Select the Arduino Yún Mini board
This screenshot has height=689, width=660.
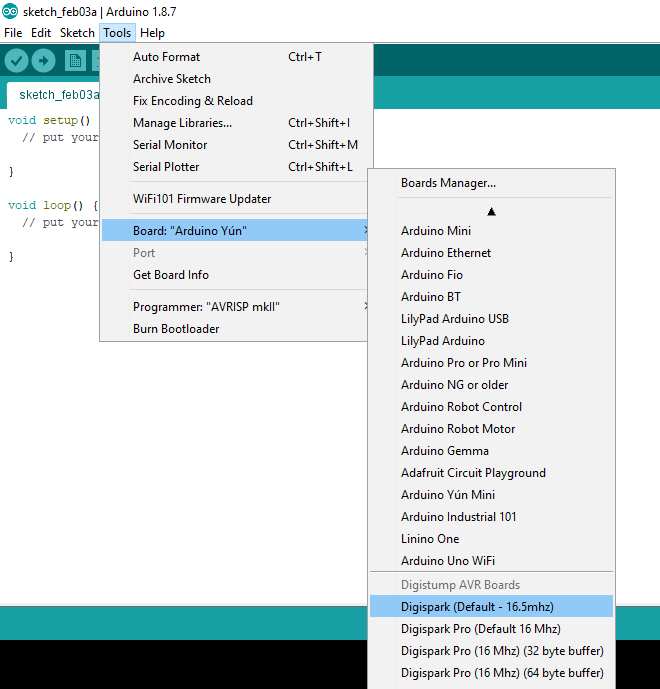491,495
